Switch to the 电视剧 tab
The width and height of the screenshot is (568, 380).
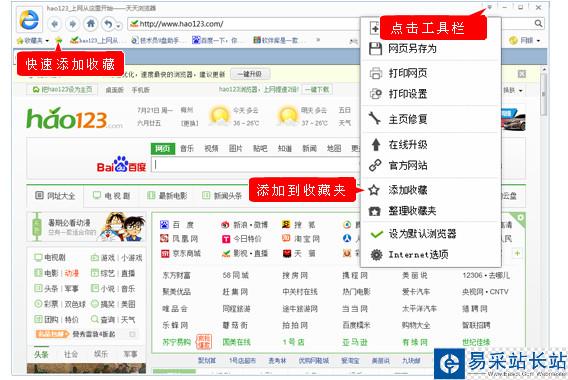point(111,196)
